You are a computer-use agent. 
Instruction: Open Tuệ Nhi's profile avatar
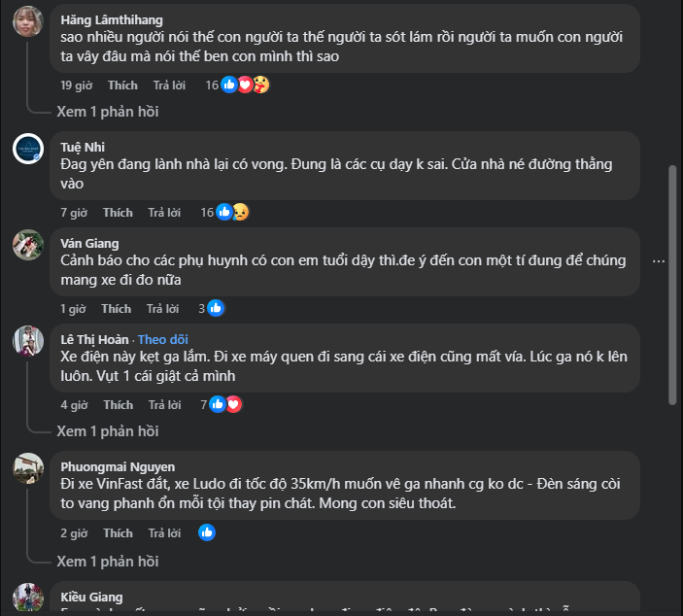[x=27, y=149]
